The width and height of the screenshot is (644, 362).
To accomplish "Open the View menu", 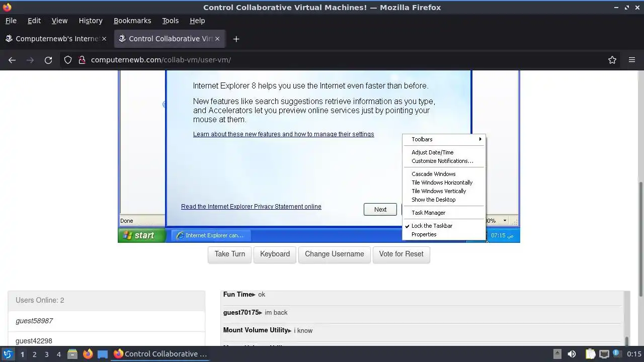I will 59,21.
